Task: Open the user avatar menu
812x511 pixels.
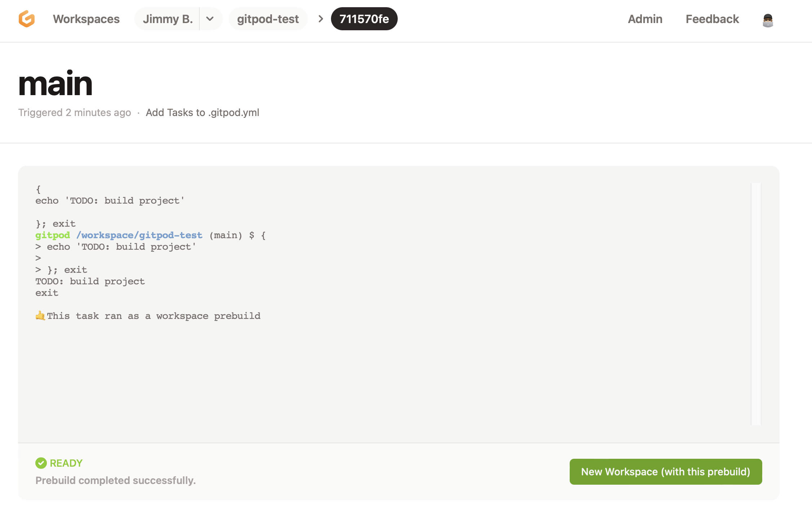Action: point(768,20)
